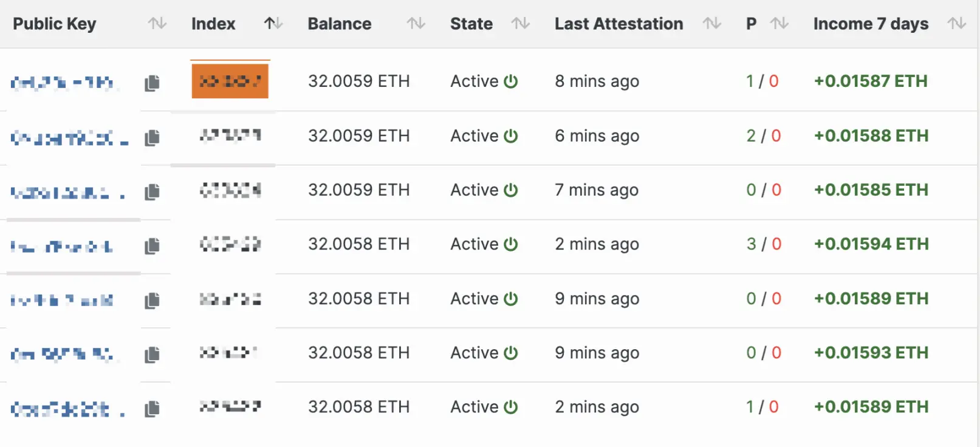This screenshot has height=447, width=980.
Task: Open the first row's public key link
Action: point(62,83)
